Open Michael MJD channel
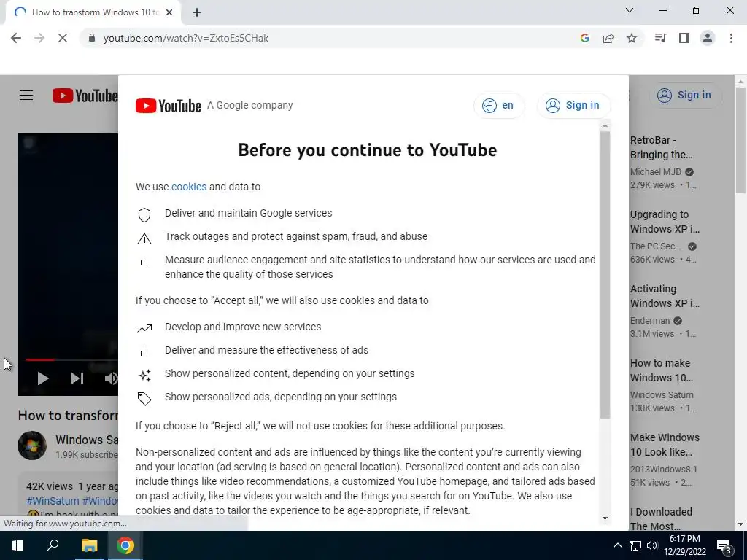Screen dimensions: 747x560 pyautogui.click(x=656, y=172)
